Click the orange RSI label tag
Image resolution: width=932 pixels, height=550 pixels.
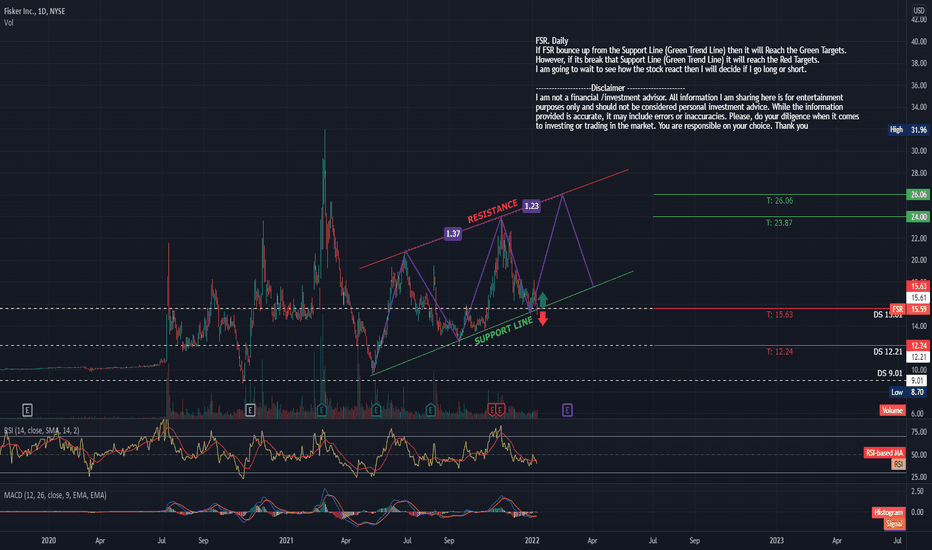(898, 464)
